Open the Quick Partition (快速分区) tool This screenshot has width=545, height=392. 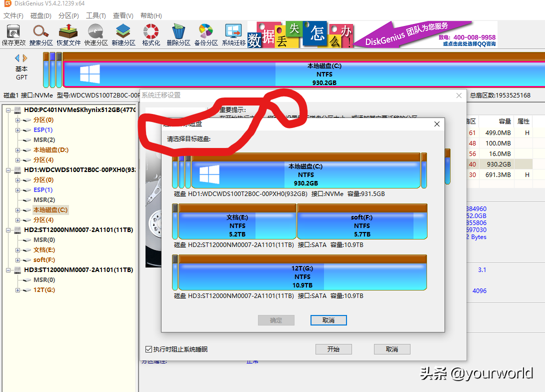click(x=96, y=35)
